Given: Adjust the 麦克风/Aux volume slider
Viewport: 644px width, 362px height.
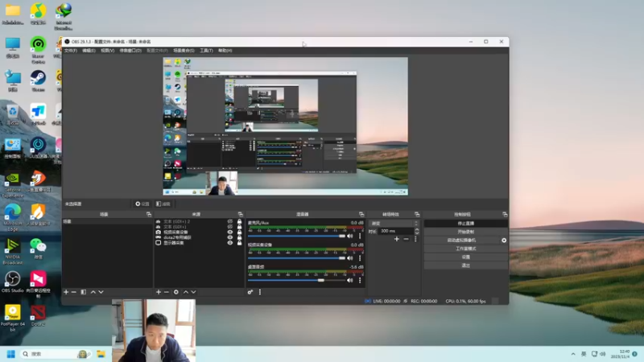Looking at the screenshot, I should tap(296, 236).
